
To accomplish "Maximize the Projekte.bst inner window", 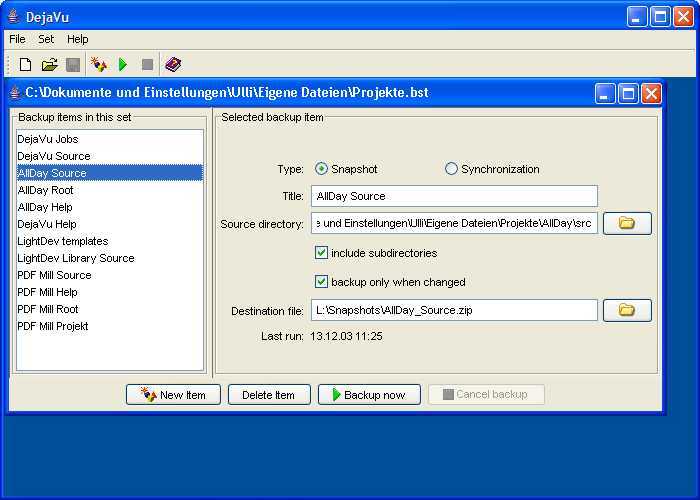I will (x=628, y=93).
